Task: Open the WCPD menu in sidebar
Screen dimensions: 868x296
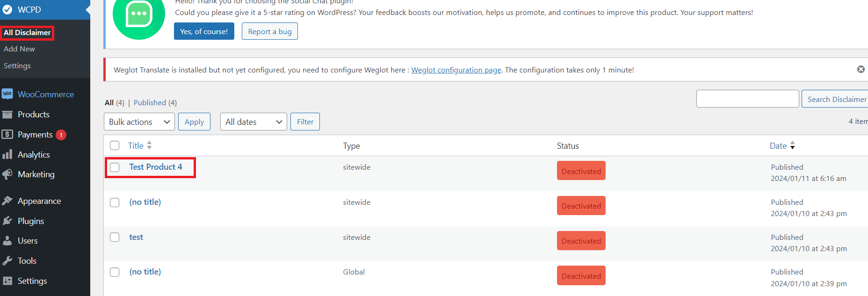Action: point(45,9)
